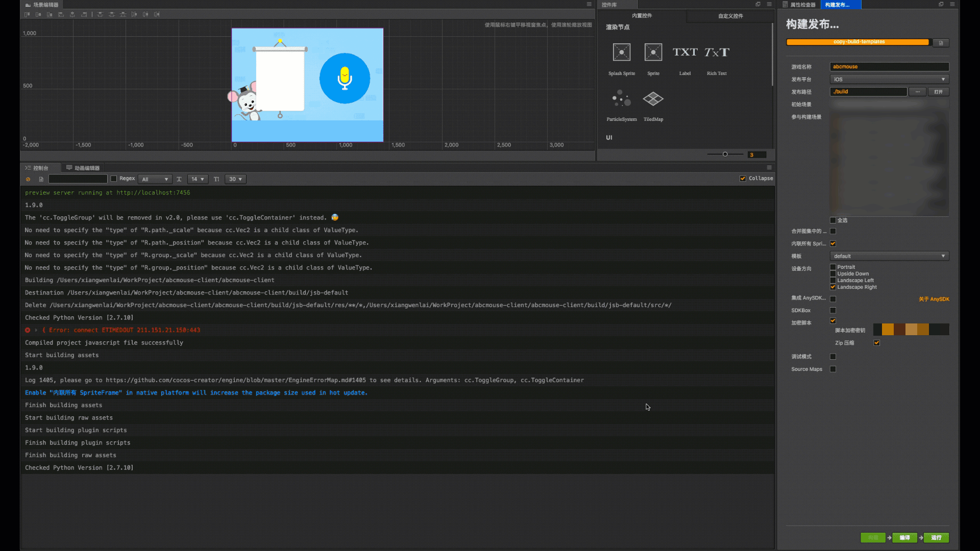
Task: Expand the 模板 default dropdown
Action: pyautogui.click(x=889, y=256)
